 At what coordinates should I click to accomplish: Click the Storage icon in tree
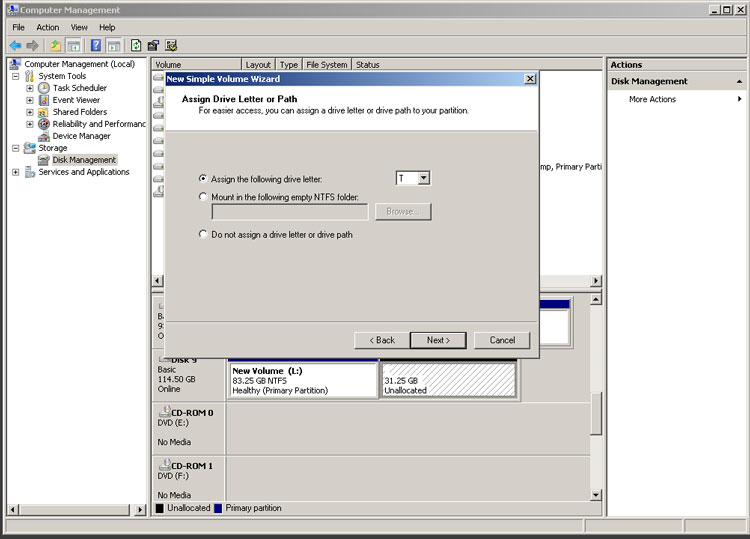[x=30, y=148]
